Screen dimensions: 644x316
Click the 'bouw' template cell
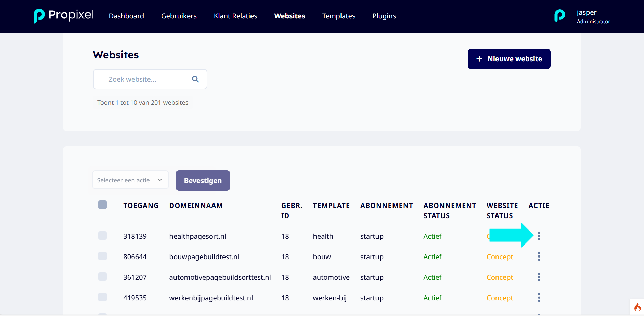pyautogui.click(x=322, y=257)
